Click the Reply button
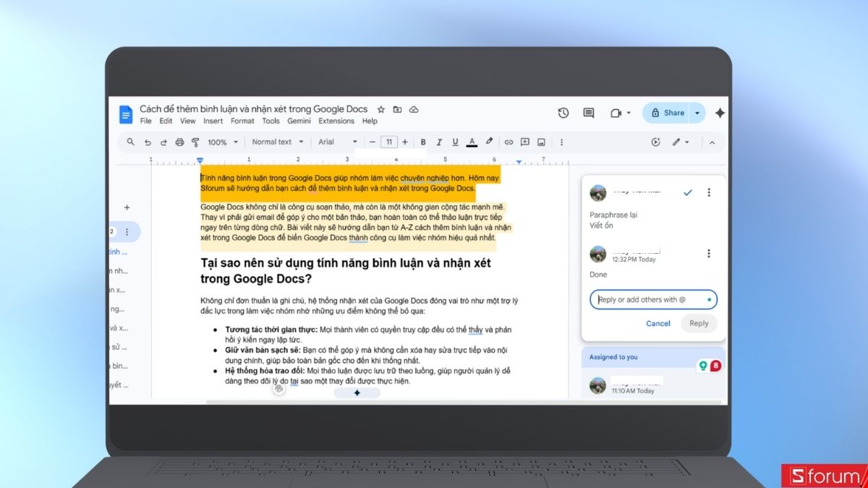The image size is (868, 488). pyautogui.click(x=699, y=323)
